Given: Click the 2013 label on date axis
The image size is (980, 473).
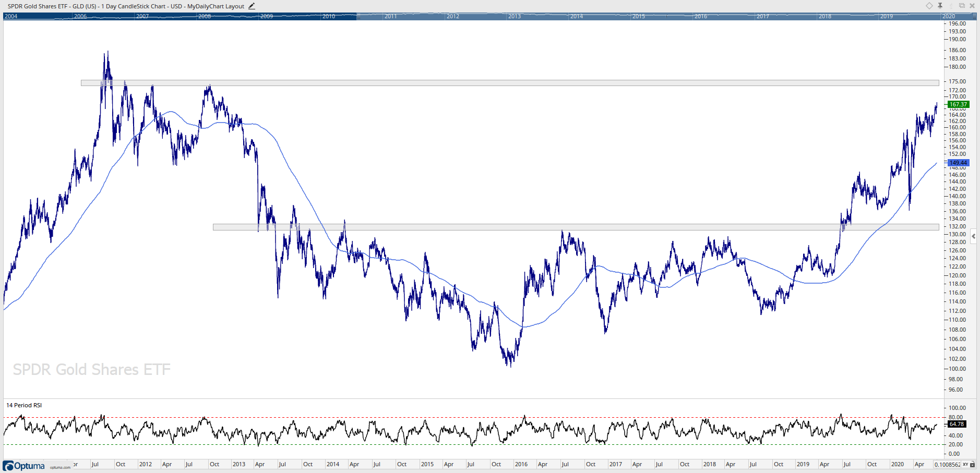Looking at the screenshot, I should 239,464.
